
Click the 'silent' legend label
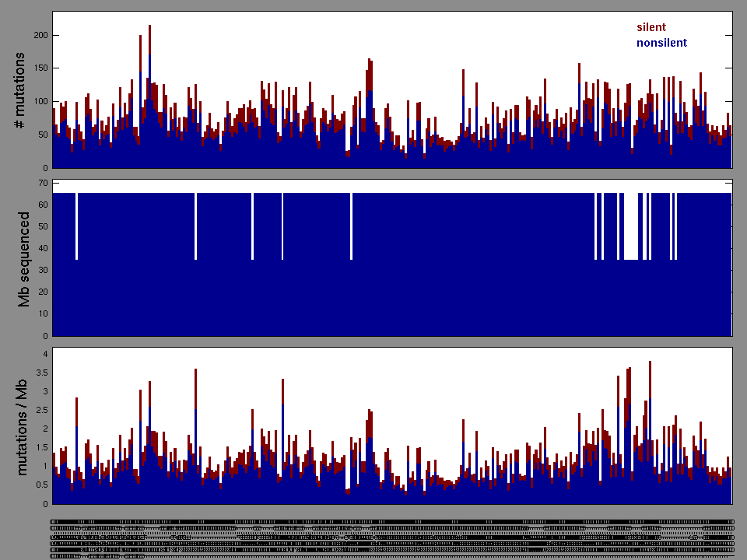(651, 27)
